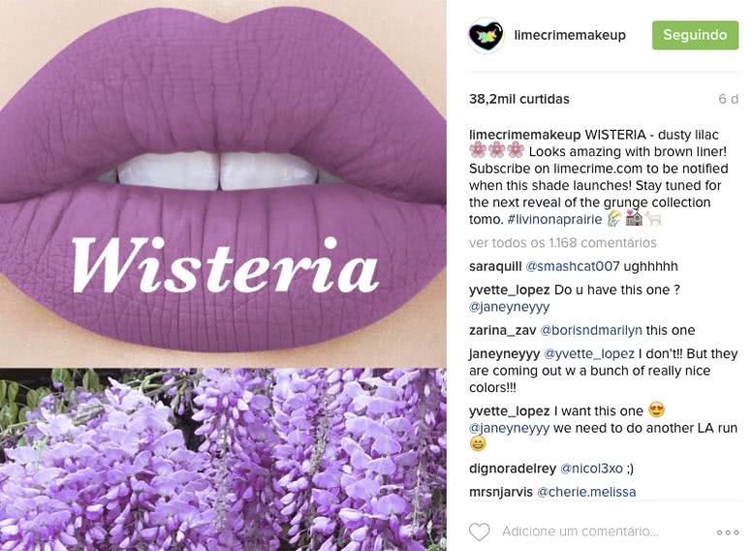This screenshot has height=551, width=756.
Task: Click the Wisteria lips photo
Action: (x=223, y=183)
